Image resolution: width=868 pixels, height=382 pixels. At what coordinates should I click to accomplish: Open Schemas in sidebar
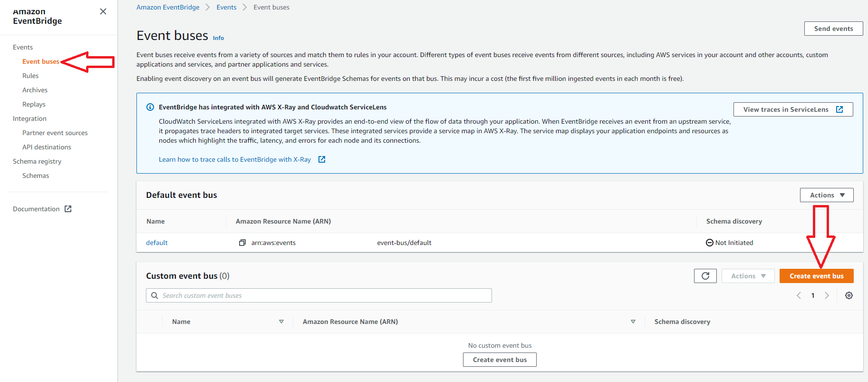click(36, 176)
